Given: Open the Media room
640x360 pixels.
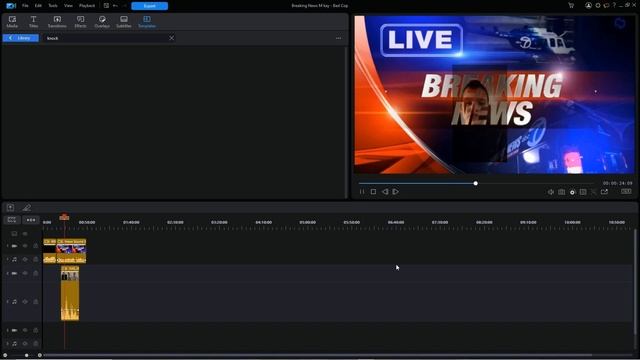Looking at the screenshot, I should [12, 22].
